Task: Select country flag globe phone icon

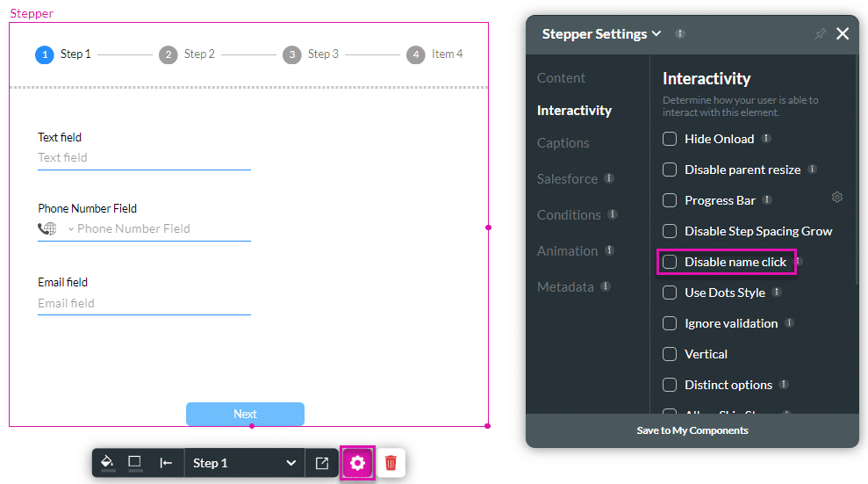Action: [x=47, y=228]
